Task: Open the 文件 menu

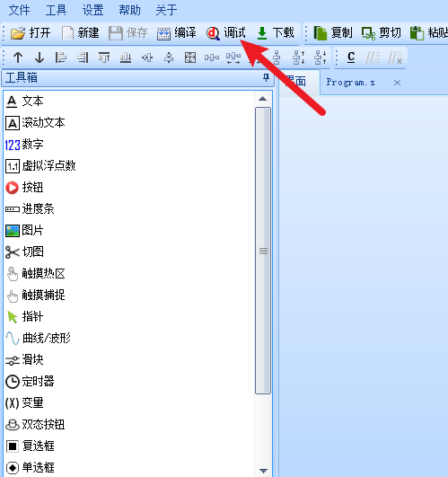Action: (19, 10)
